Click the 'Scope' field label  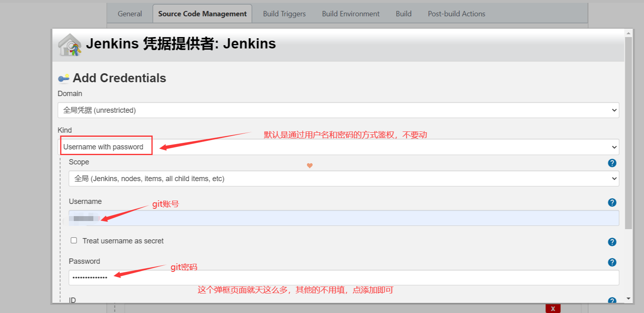79,162
